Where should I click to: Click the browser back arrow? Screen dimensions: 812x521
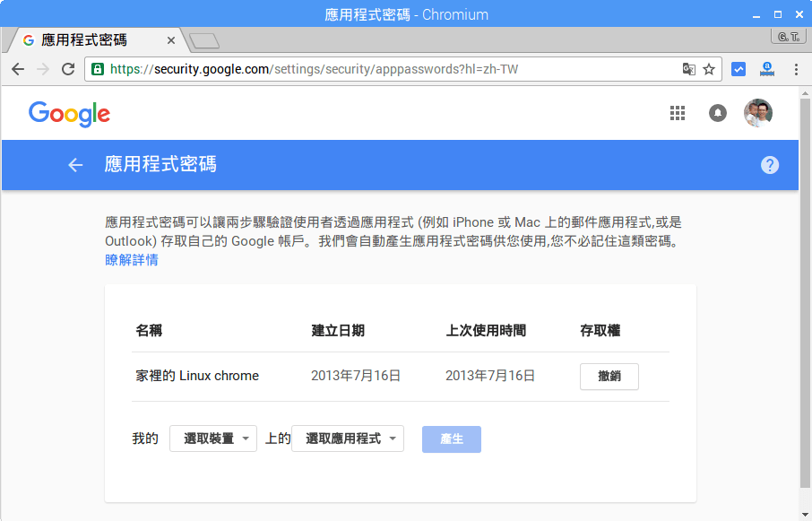(18, 69)
